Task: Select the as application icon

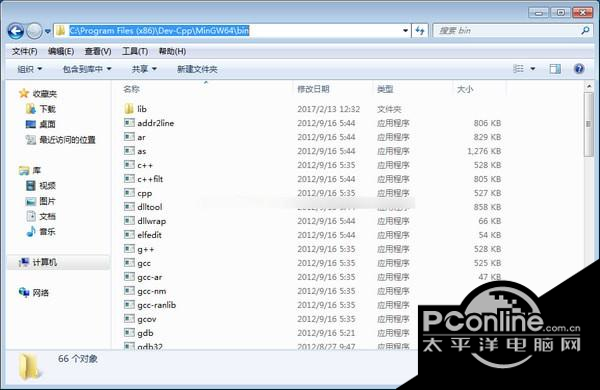Action: pyautogui.click(x=129, y=151)
